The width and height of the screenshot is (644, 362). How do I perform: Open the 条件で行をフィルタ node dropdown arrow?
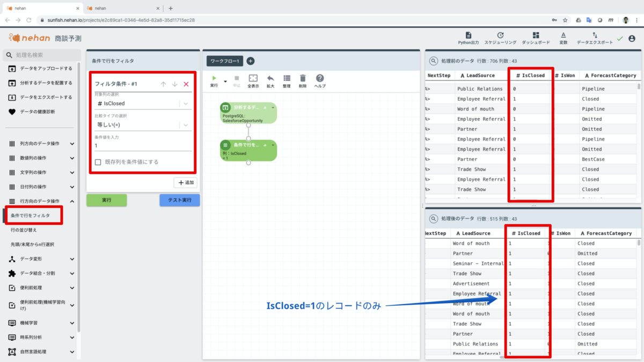point(273,145)
